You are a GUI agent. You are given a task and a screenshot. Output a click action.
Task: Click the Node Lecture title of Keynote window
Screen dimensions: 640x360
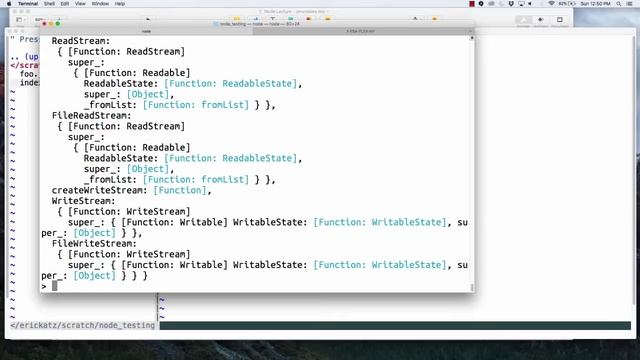[x=294, y=11]
